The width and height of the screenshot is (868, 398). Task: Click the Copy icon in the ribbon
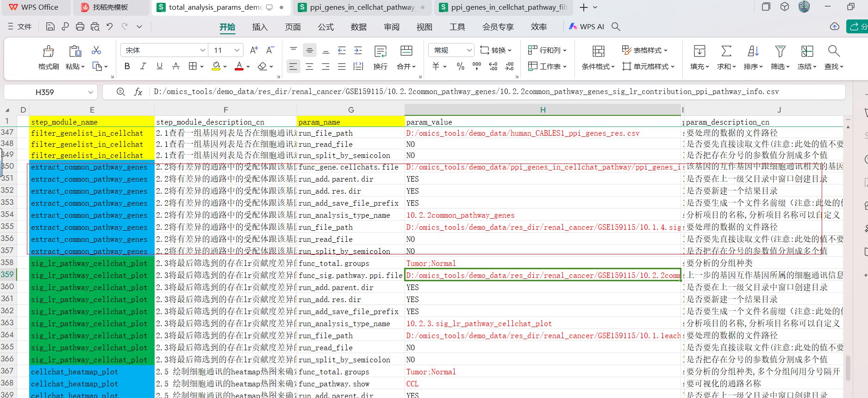[x=97, y=66]
